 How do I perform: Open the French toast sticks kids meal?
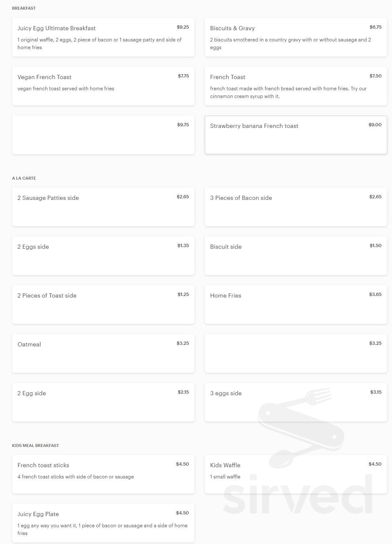point(103,474)
